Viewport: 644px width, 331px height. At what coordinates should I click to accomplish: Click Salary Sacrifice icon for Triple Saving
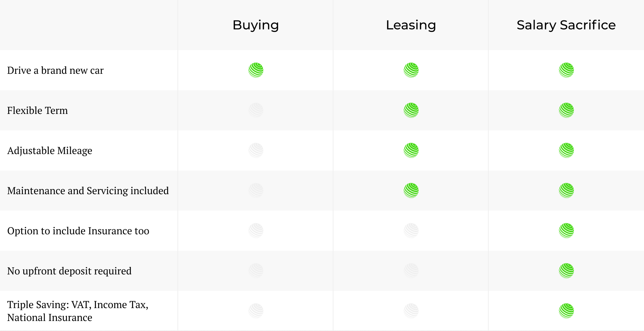566,311
